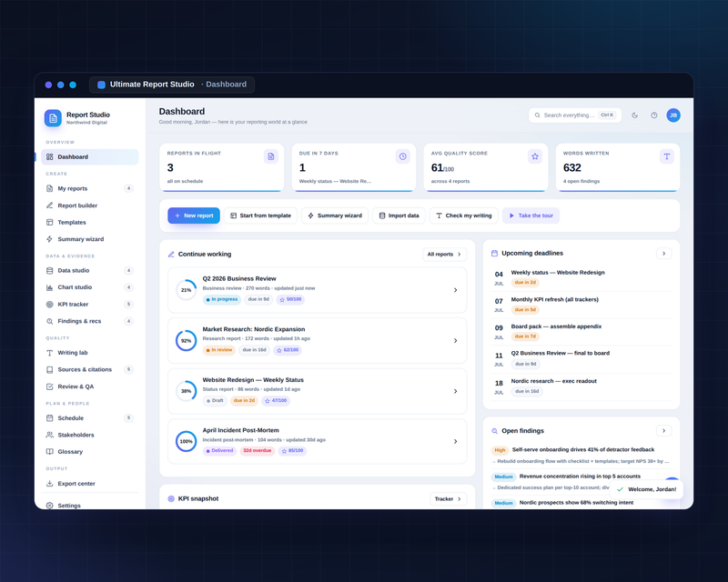Click Upcoming deadlines calendar icon

click(494, 254)
